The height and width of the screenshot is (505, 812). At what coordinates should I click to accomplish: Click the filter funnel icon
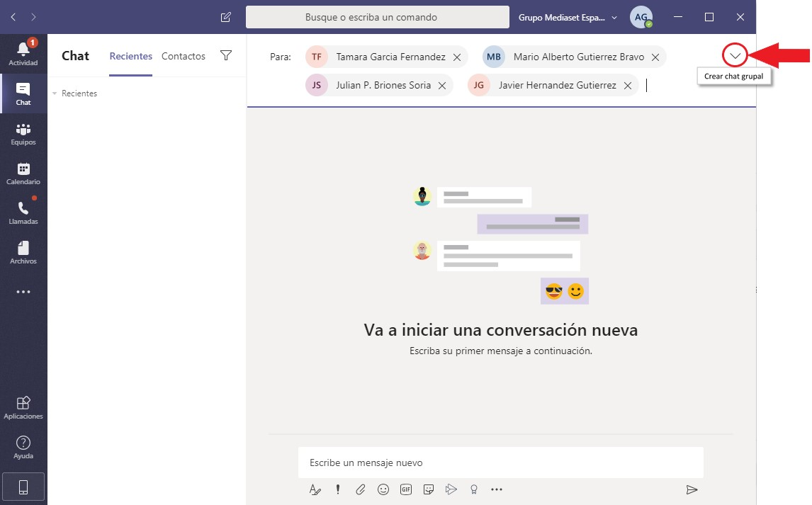(x=226, y=56)
